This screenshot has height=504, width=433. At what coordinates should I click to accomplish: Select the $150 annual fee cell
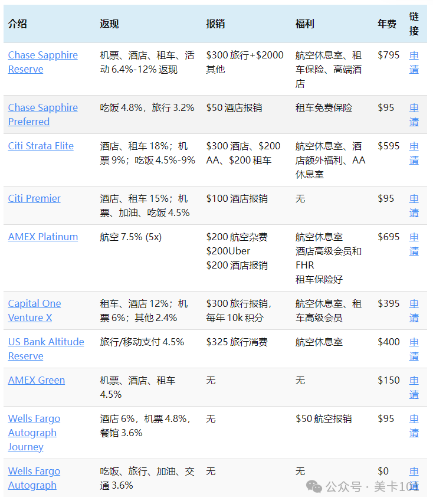(389, 380)
